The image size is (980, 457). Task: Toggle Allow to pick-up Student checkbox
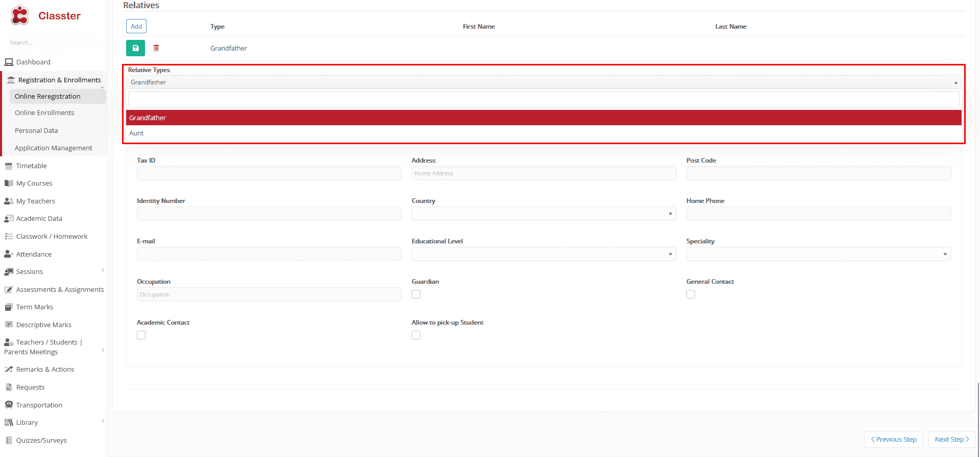[416, 335]
